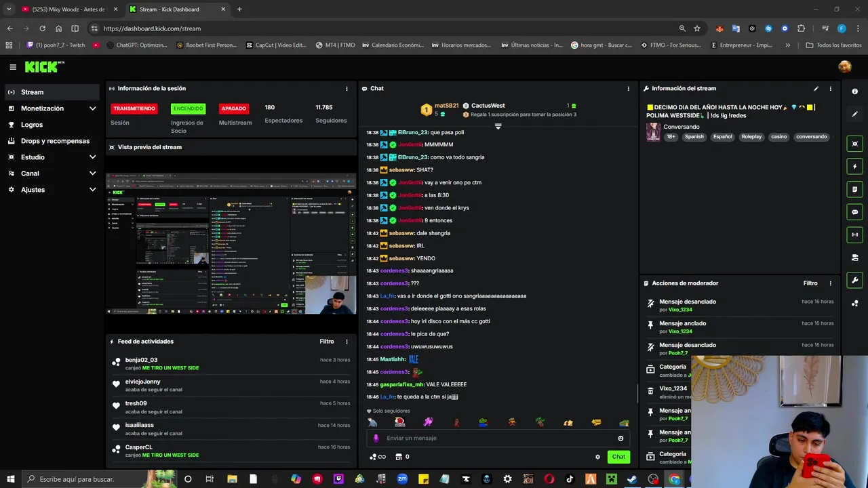Click the red TRANSMITIENDO session badge
868x488 pixels.
coord(134,108)
